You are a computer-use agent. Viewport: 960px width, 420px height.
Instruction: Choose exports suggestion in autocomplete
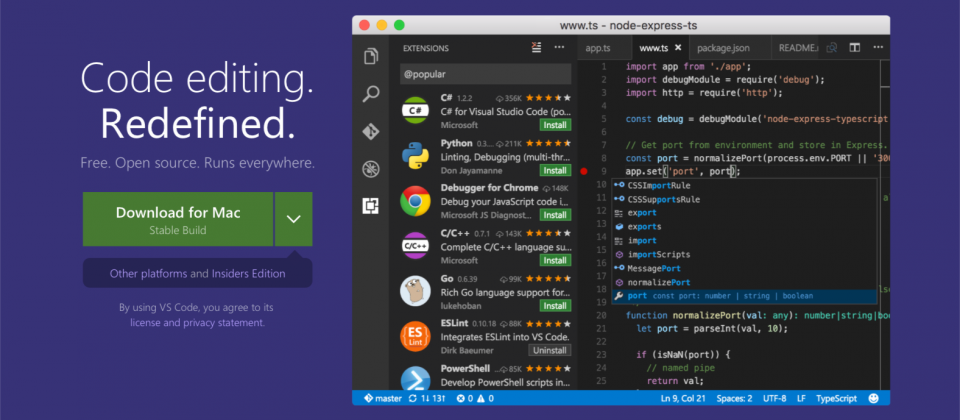tap(744, 227)
